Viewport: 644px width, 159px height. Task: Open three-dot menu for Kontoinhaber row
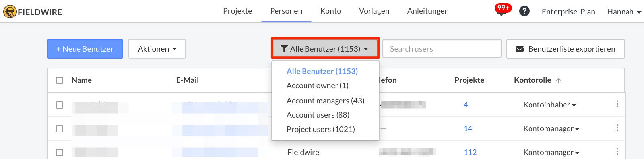tap(617, 104)
